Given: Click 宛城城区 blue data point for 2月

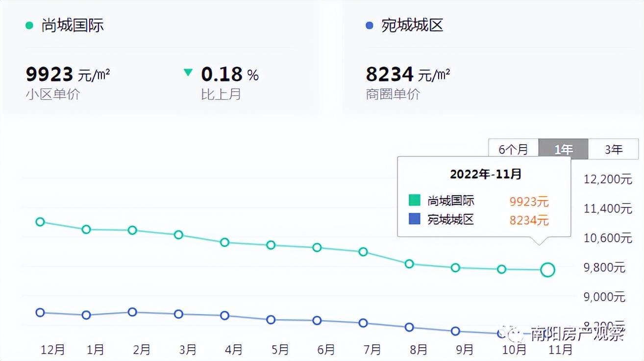Looking at the screenshot, I should [132, 312].
